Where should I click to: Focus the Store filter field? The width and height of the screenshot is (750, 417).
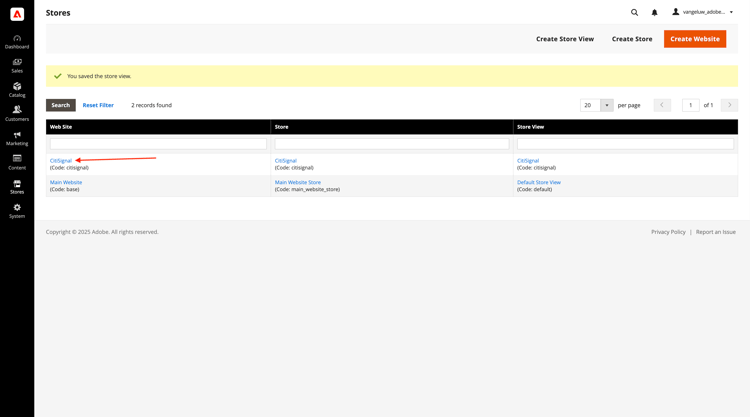click(392, 143)
